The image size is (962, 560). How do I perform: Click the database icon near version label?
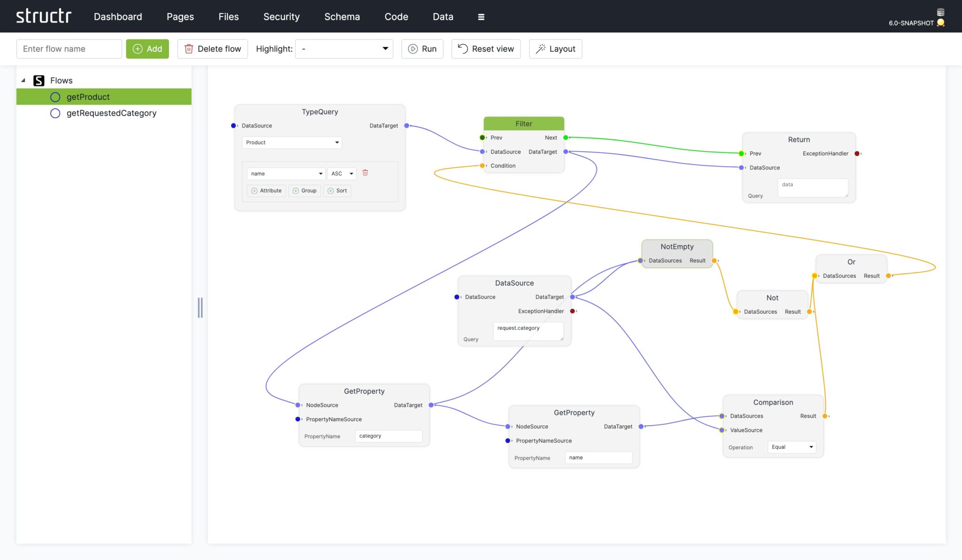coord(939,10)
